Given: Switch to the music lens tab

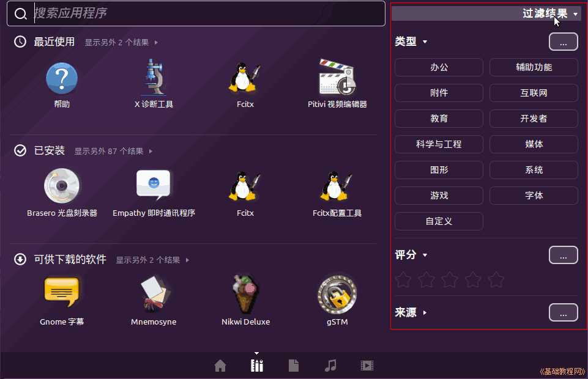Looking at the screenshot, I should (330, 366).
